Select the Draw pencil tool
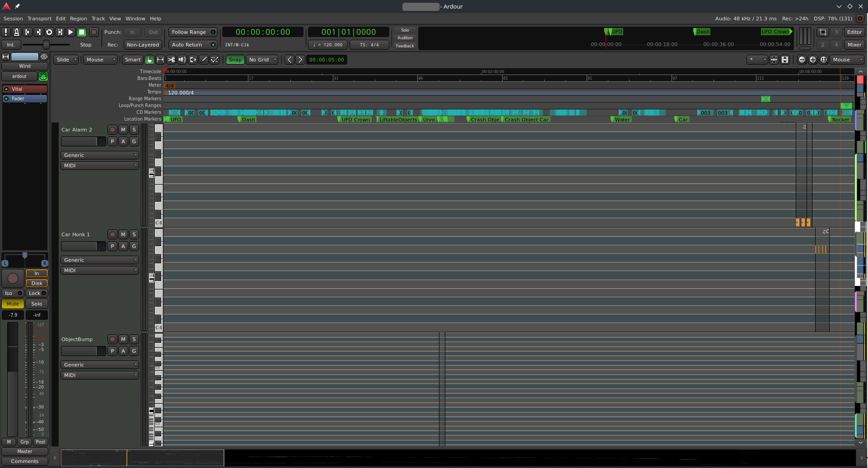 [x=204, y=60]
